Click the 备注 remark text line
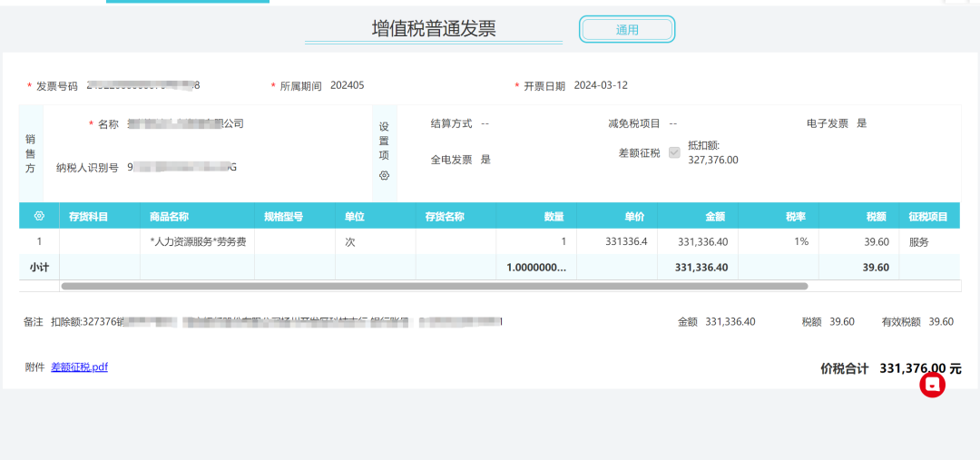Image resolution: width=980 pixels, height=460 pixels. point(277,322)
